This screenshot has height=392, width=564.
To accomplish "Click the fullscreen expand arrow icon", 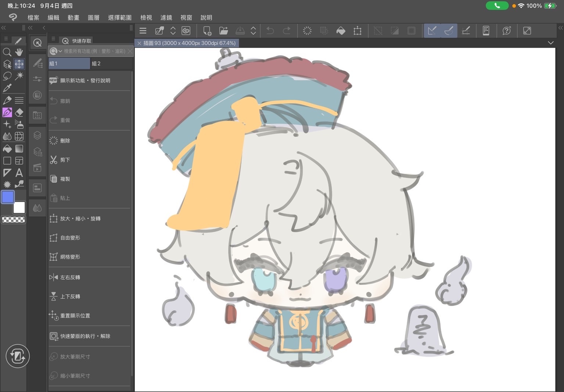I will (x=527, y=31).
